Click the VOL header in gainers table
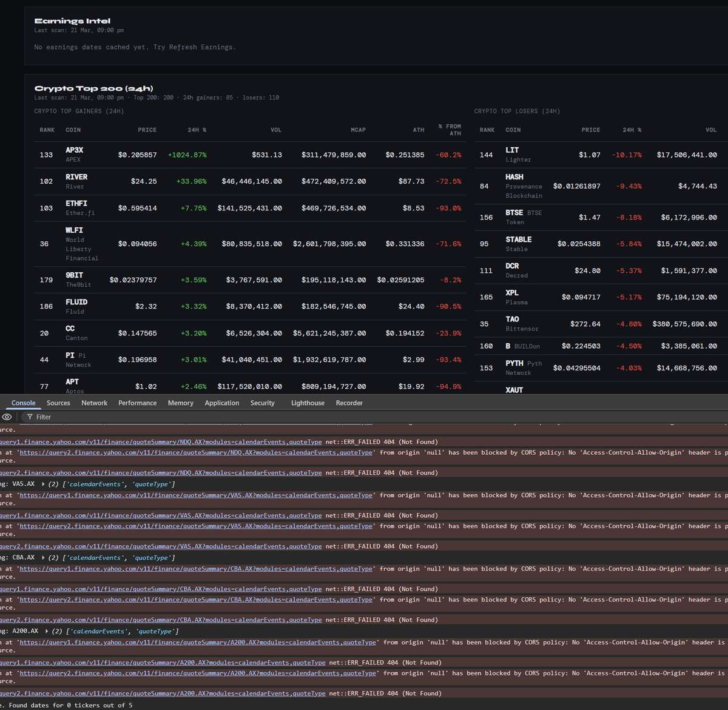The width and height of the screenshot is (728, 710). point(275,130)
